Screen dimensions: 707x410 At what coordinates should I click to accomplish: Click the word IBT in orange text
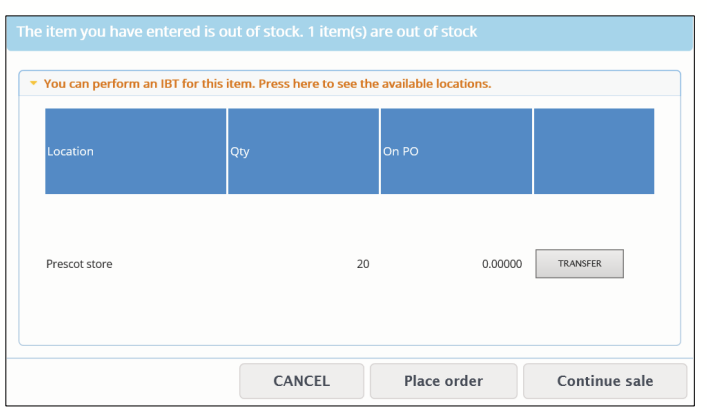click(170, 83)
